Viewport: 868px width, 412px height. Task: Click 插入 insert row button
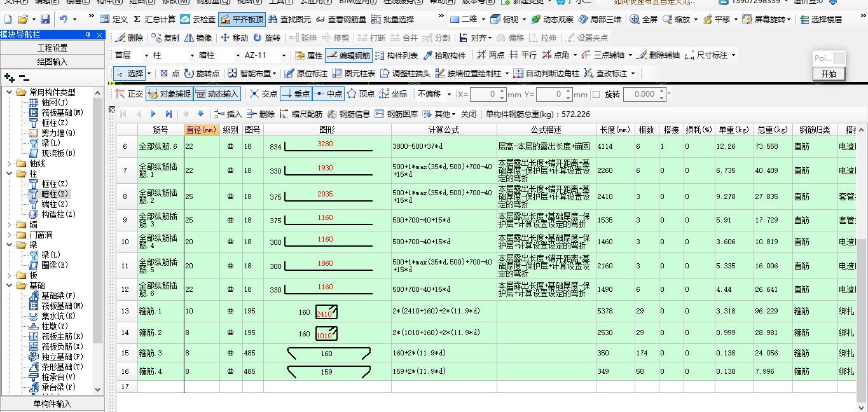point(228,114)
